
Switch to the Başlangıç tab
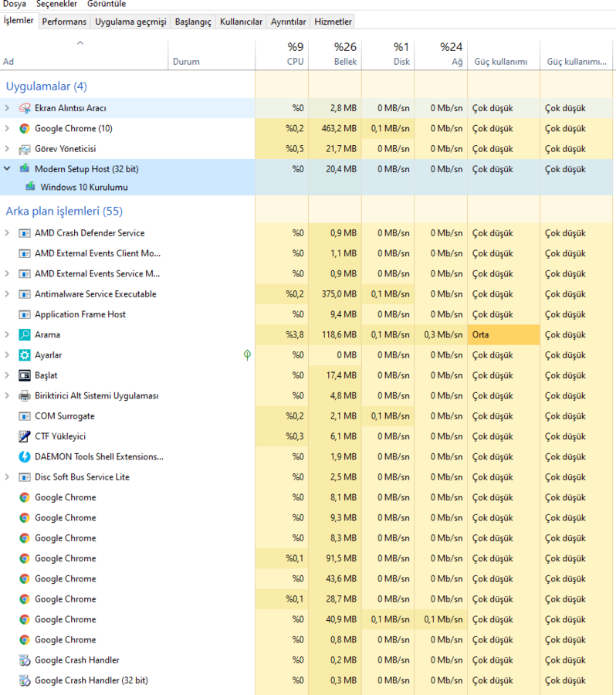click(x=193, y=22)
